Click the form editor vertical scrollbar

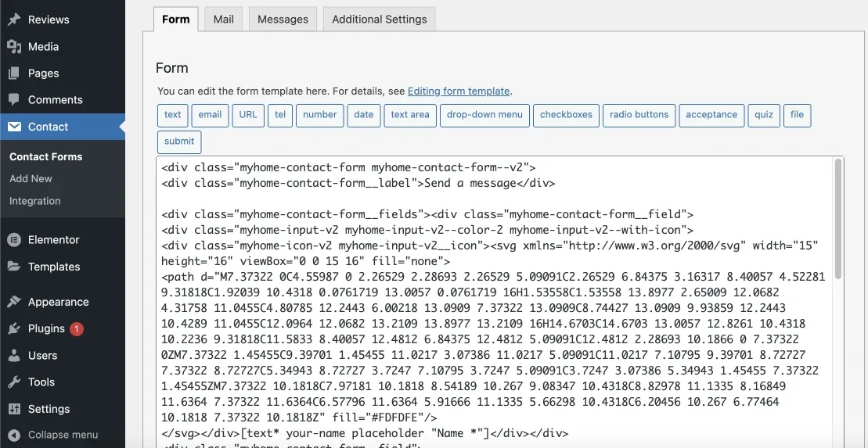pos(838,219)
